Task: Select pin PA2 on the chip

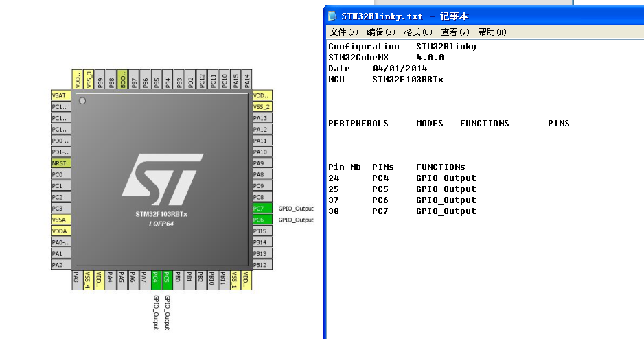Action: [x=61, y=265]
